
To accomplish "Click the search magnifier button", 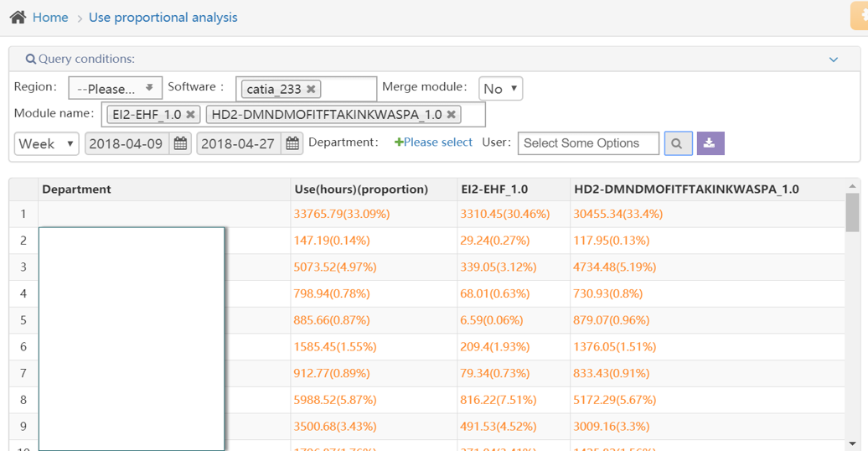I will click(678, 143).
